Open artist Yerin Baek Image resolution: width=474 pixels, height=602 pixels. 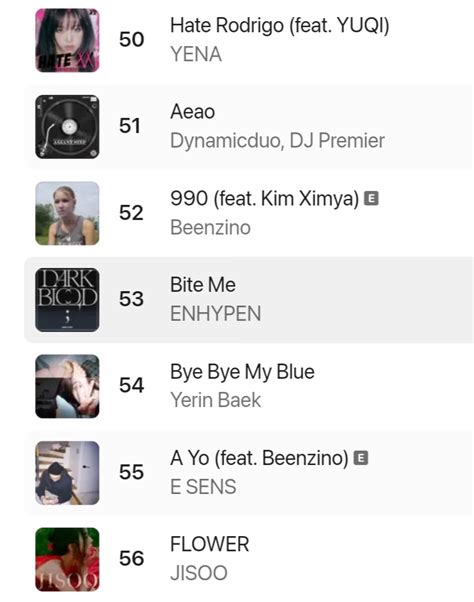[x=216, y=400]
